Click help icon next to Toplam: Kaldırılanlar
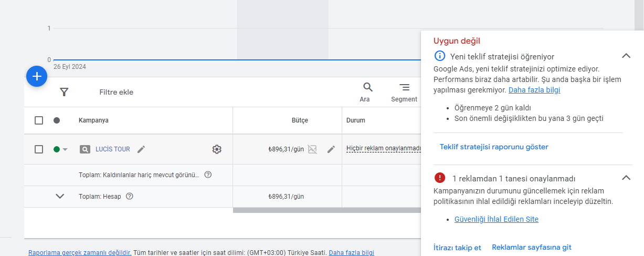This screenshot has width=644, height=256. [208, 175]
